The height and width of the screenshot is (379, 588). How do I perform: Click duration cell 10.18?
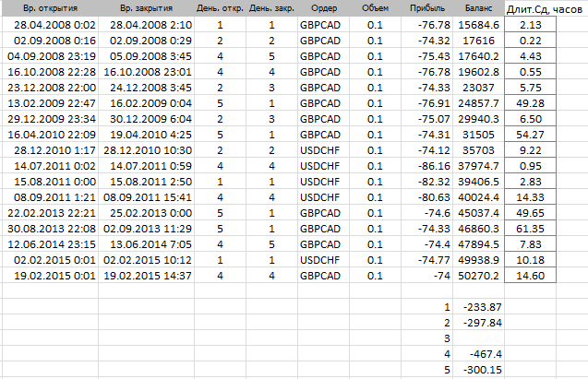click(530, 260)
